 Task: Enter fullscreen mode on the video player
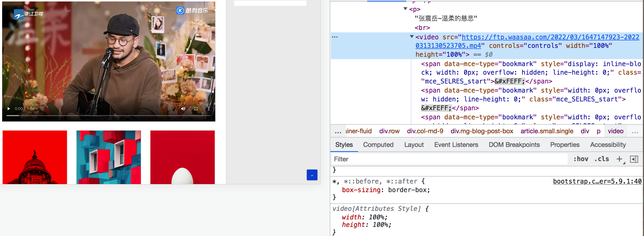click(196, 109)
